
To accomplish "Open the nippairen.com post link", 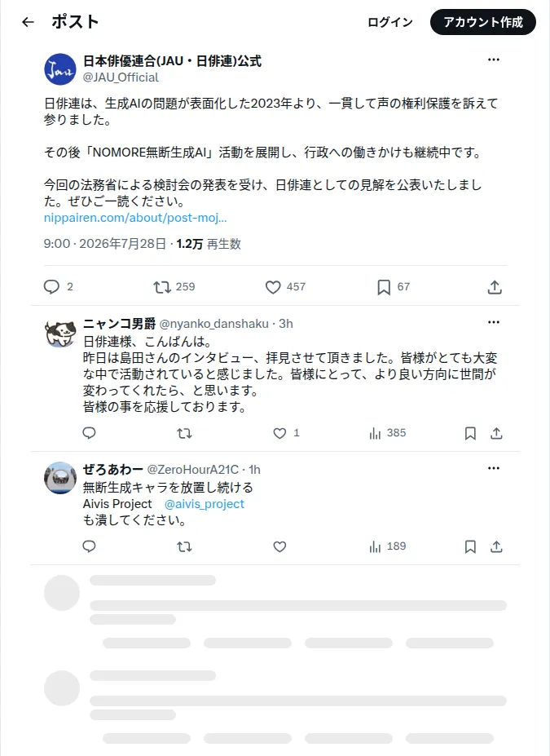I will (135, 218).
